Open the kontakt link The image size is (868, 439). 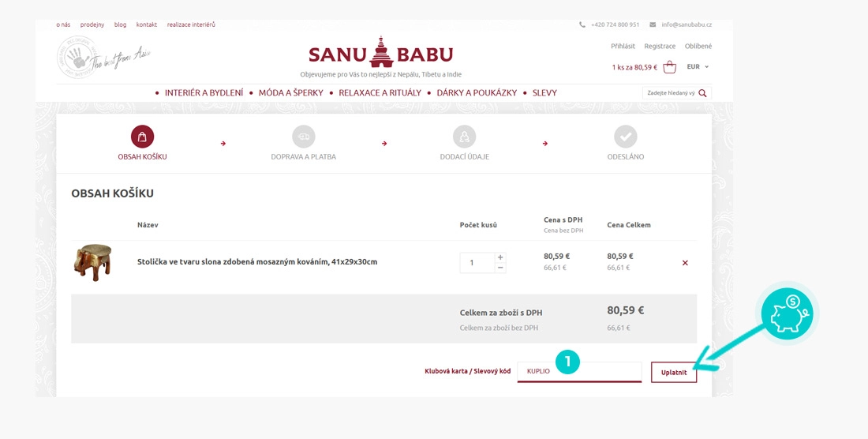click(147, 25)
